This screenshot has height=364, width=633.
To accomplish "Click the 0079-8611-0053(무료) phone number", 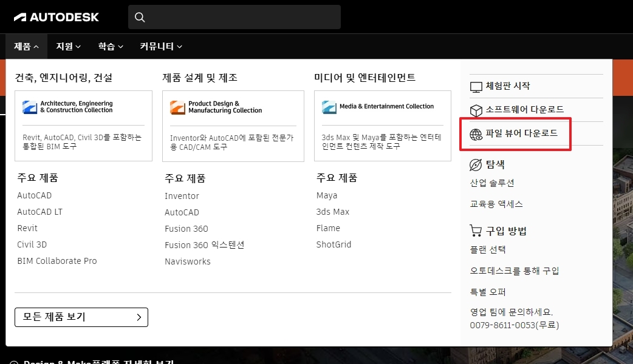I will (514, 325).
